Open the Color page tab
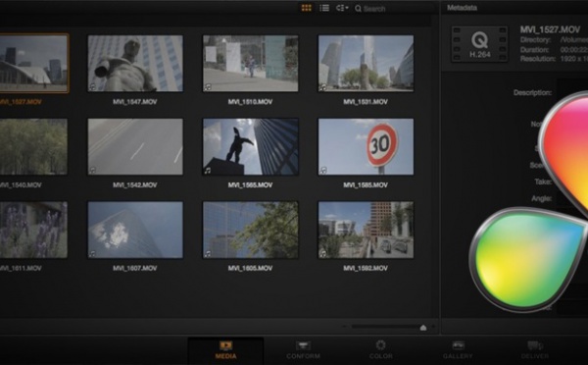 (380, 350)
